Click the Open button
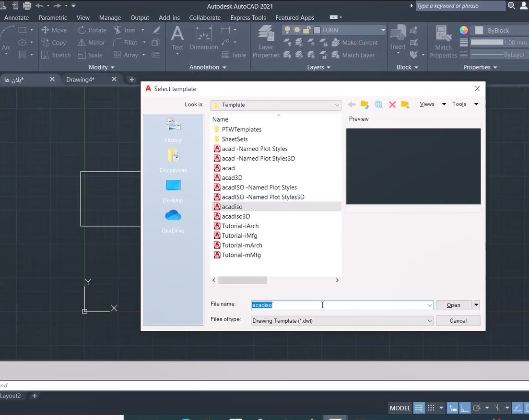This screenshot has width=529, height=420. pos(453,305)
